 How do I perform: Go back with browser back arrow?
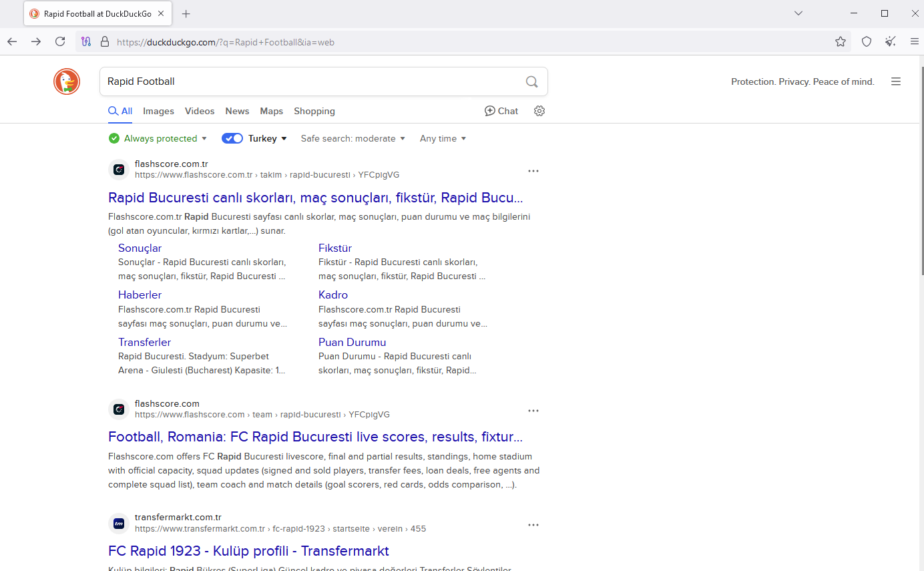pos(12,41)
